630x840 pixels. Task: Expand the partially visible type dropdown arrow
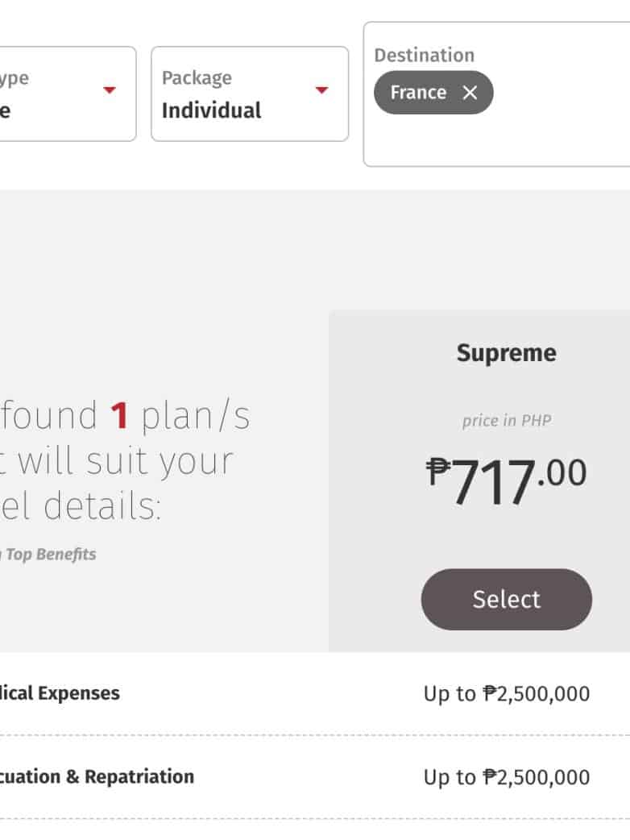coord(110,90)
